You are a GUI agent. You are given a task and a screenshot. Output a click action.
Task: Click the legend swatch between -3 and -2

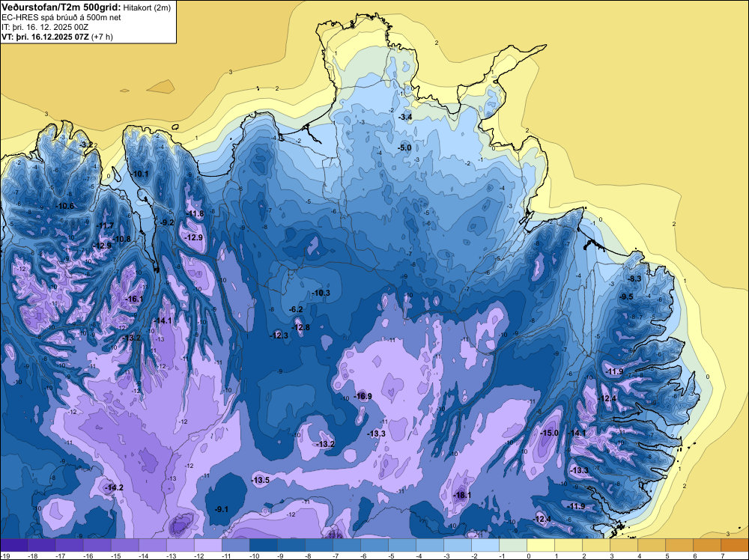[x=457, y=545]
